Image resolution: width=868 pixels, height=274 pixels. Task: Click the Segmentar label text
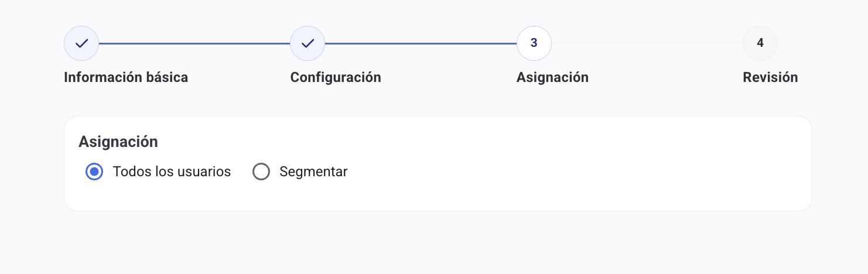pos(313,172)
